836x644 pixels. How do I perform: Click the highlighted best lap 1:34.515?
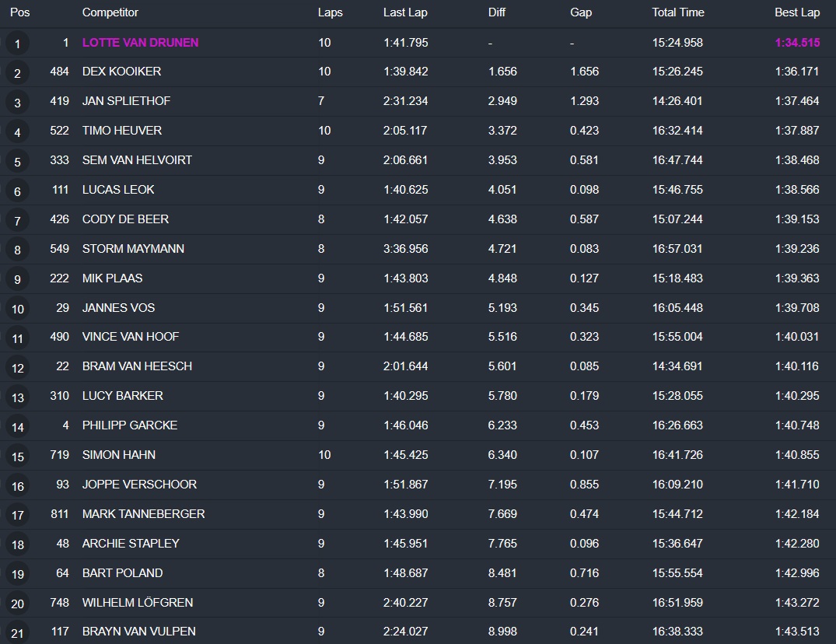click(x=797, y=43)
